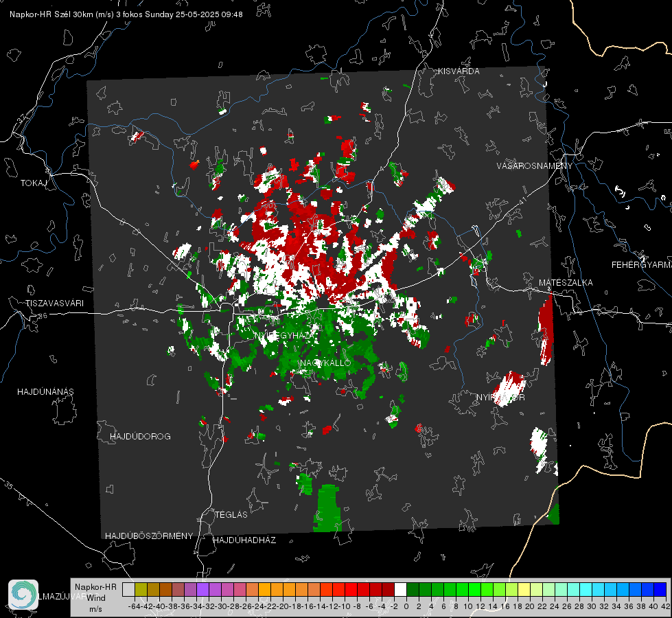Select the NYÍRBÁTOR town label

click(x=500, y=398)
